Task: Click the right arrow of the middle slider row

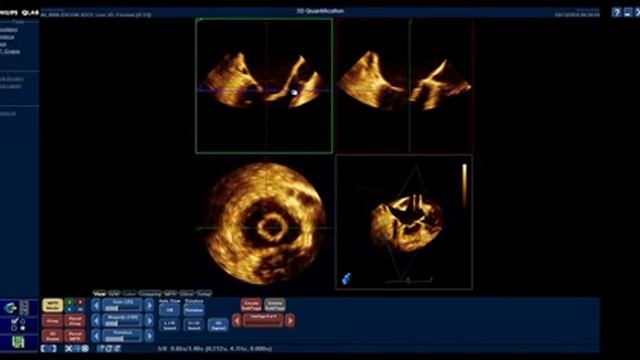Action: (149, 320)
